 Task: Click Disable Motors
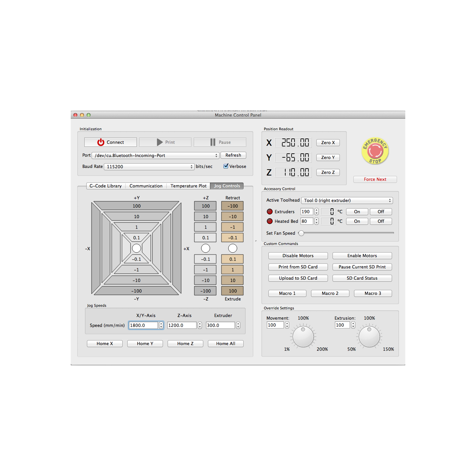pyautogui.click(x=298, y=256)
